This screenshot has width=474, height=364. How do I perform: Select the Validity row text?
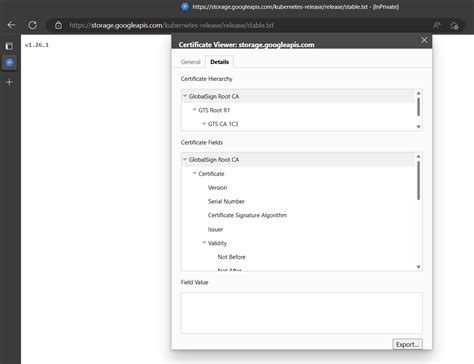click(x=217, y=243)
